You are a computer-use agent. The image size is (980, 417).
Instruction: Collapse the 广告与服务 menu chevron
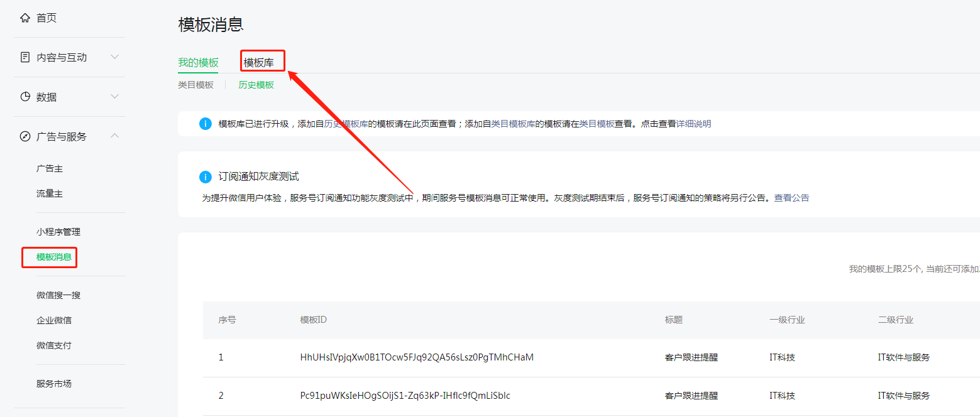pyautogui.click(x=115, y=136)
